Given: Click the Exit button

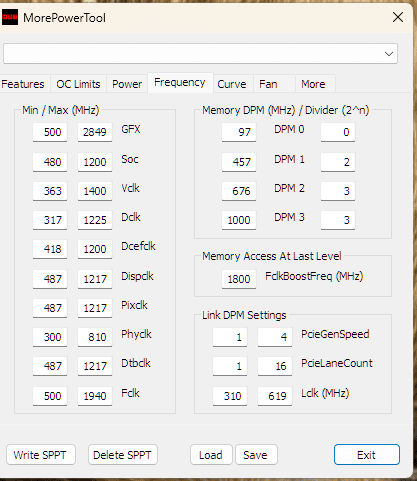Looking at the screenshot, I should [x=367, y=455].
